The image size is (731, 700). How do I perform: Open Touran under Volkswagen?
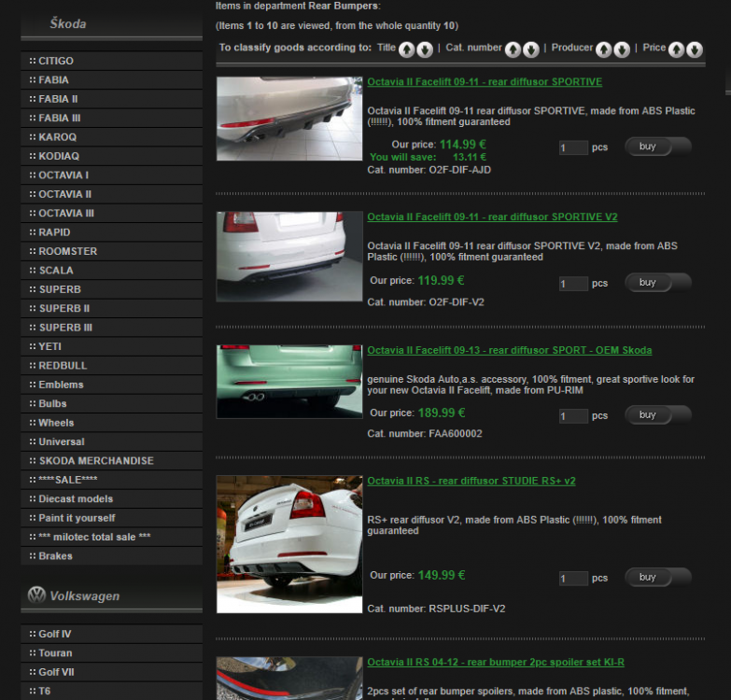pos(111,653)
